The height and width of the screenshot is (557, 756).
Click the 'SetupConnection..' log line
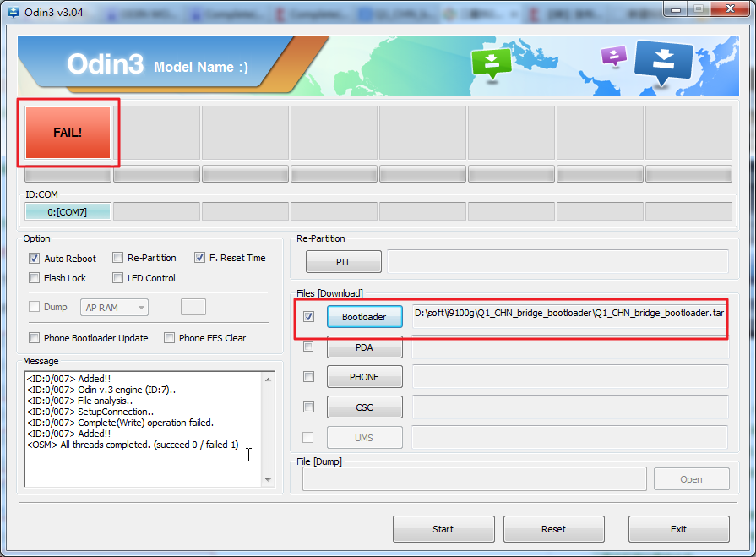tap(90, 412)
